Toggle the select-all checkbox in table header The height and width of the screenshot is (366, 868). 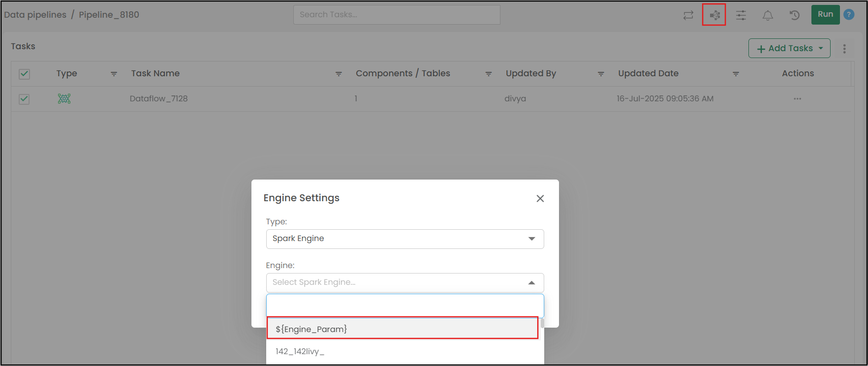[x=24, y=74]
